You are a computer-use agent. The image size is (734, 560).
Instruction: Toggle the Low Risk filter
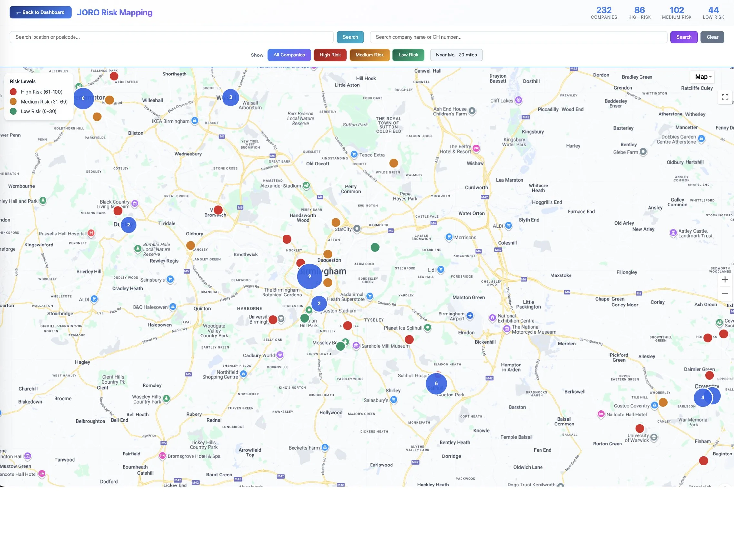408,55
